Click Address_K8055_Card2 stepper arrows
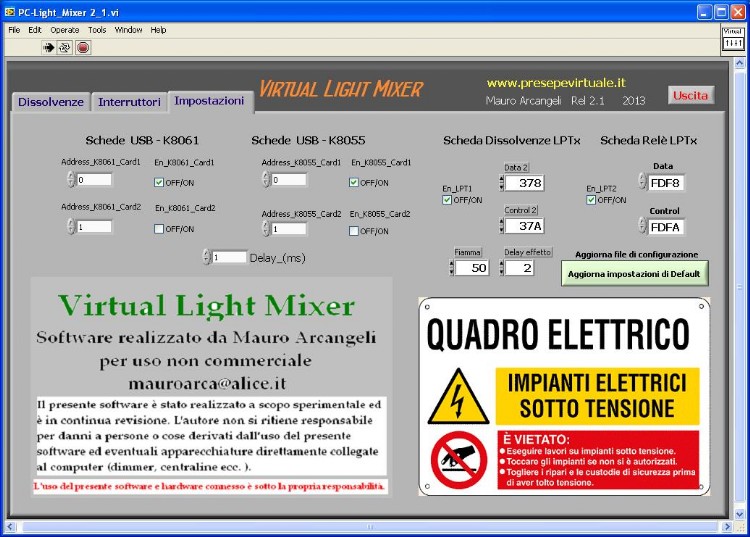 point(266,228)
